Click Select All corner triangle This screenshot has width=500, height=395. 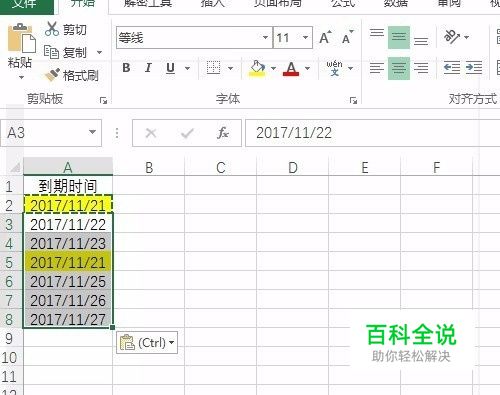pos(15,167)
